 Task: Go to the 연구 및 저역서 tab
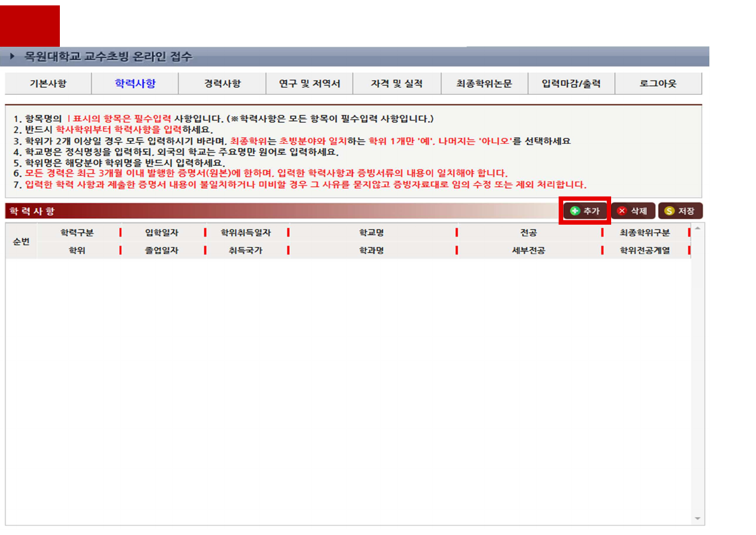click(309, 84)
